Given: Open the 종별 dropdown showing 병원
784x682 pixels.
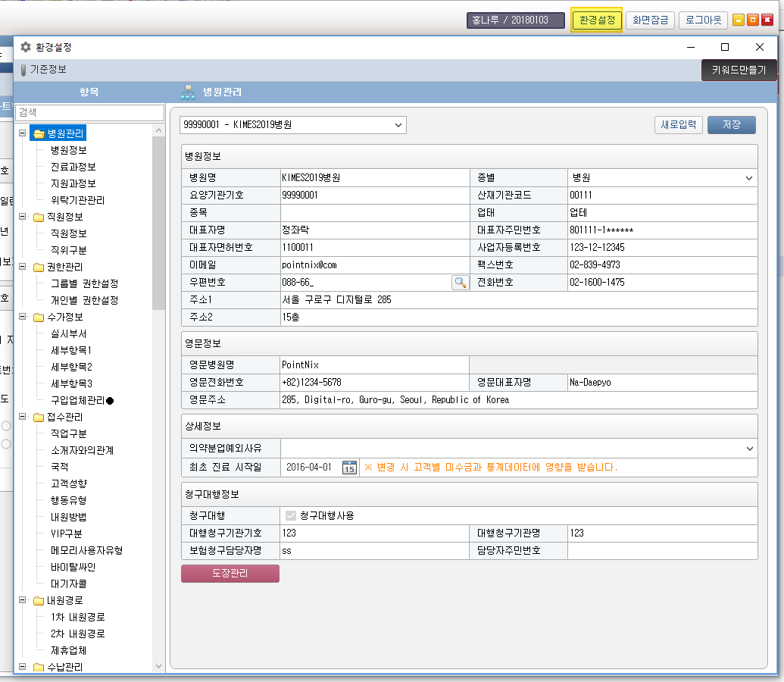Looking at the screenshot, I should click(x=748, y=178).
